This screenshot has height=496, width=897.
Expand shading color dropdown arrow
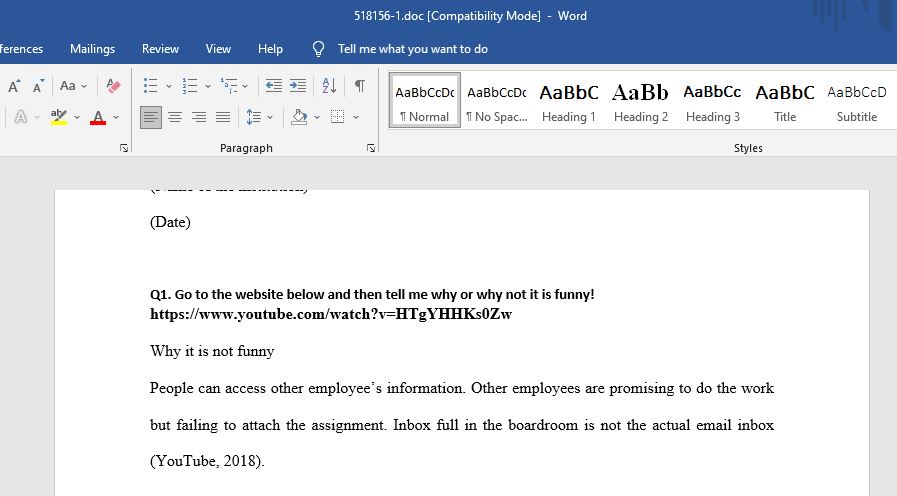(317, 118)
